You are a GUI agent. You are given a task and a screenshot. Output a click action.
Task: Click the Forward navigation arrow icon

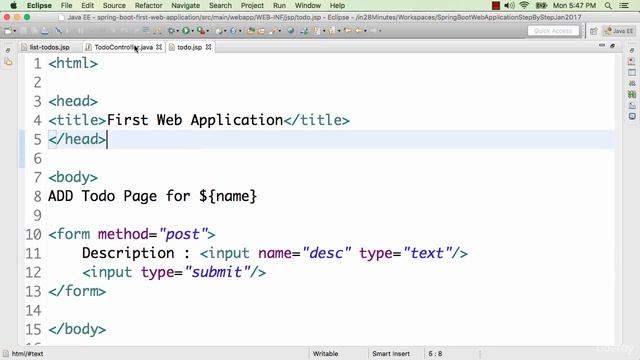pos(373,31)
